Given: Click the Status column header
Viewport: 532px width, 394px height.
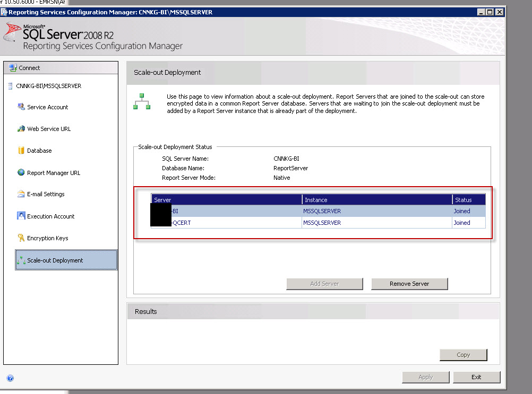Looking at the screenshot, I should [469, 200].
